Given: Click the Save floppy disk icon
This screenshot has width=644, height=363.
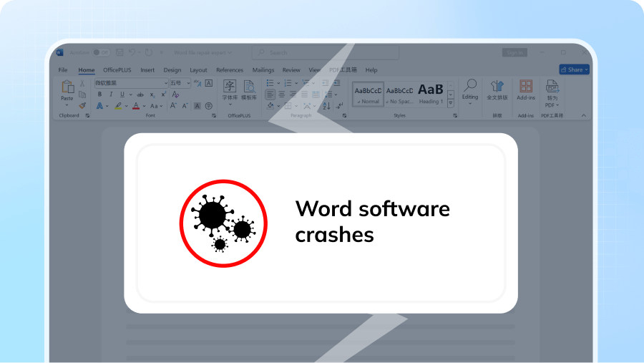Looking at the screenshot, I should pyautogui.click(x=119, y=52).
